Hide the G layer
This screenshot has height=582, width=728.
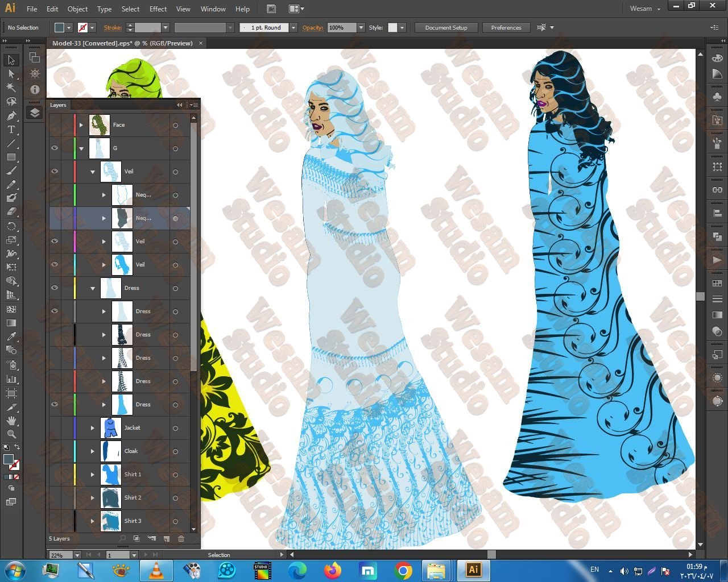pyautogui.click(x=55, y=148)
